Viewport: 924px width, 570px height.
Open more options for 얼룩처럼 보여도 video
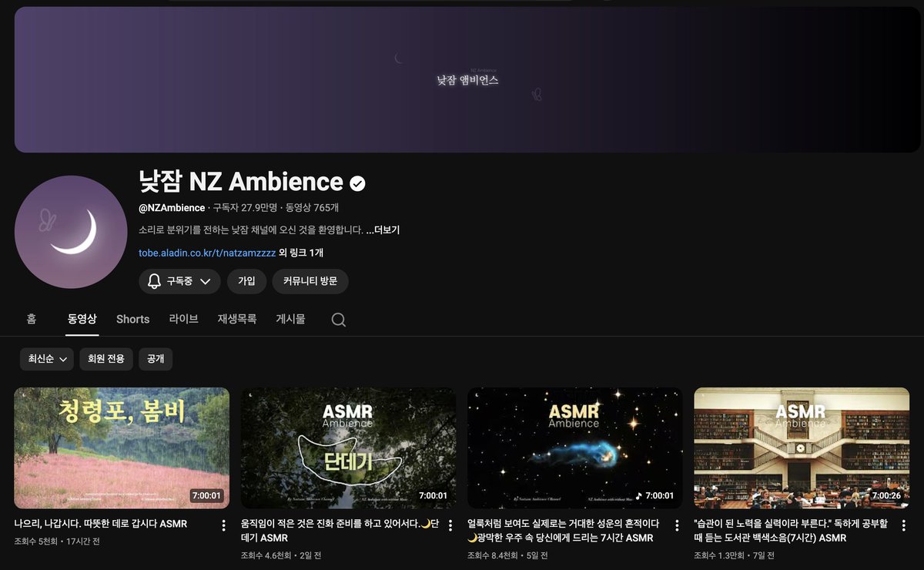(677, 525)
